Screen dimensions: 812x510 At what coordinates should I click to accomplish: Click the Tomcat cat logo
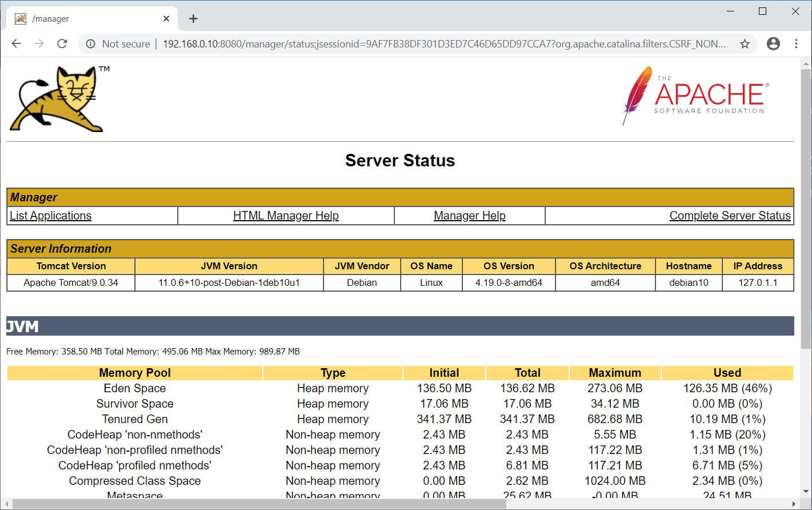click(x=59, y=99)
